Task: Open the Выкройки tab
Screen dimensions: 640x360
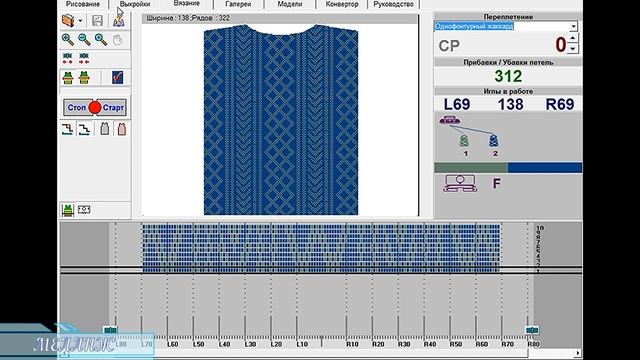Action: coord(135,4)
